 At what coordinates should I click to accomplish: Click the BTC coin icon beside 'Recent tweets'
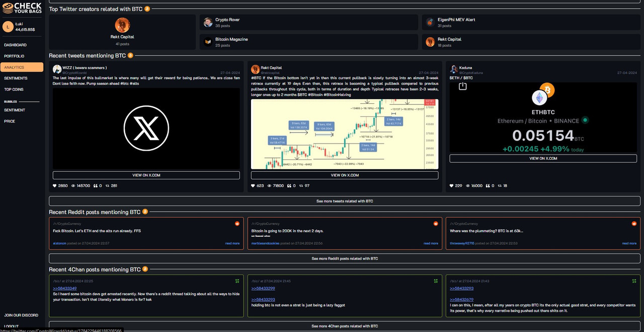click(x=130, y=55)
